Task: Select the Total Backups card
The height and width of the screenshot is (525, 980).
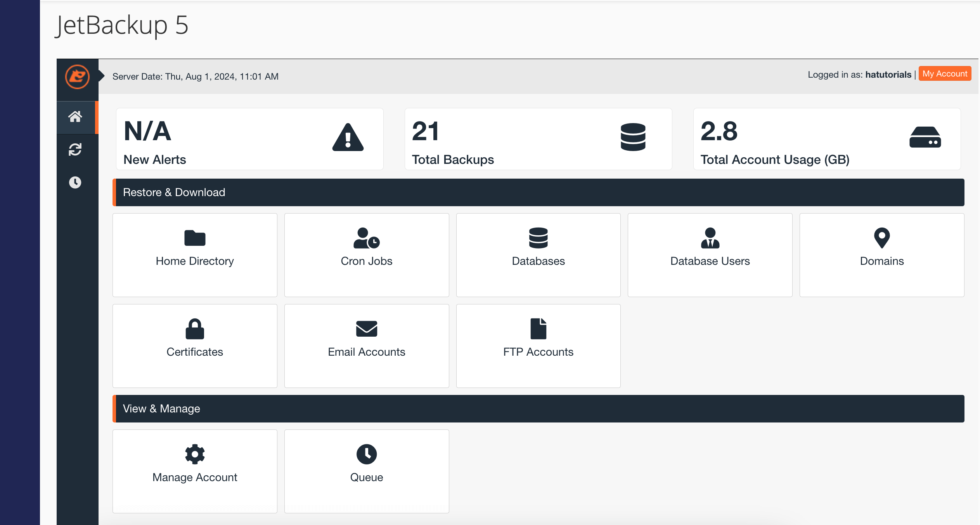Action: pyautogui.click(x=538, y=139)
